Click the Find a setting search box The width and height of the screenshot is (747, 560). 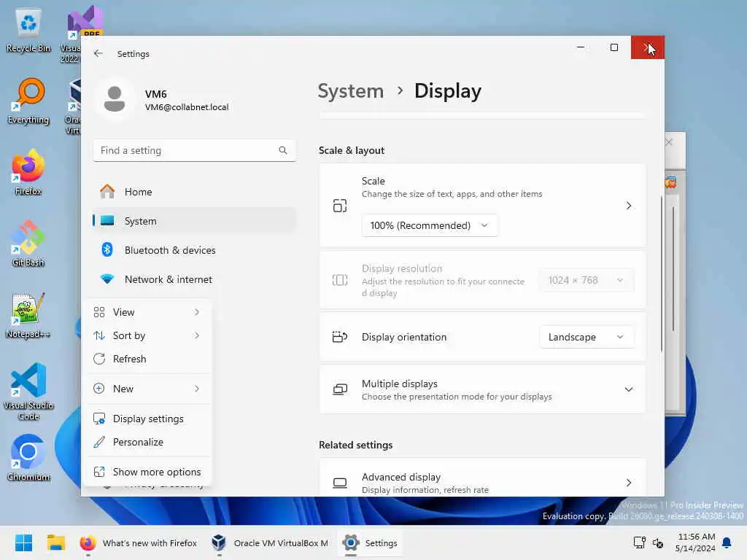pyautogui.click(x=194, y=150)
